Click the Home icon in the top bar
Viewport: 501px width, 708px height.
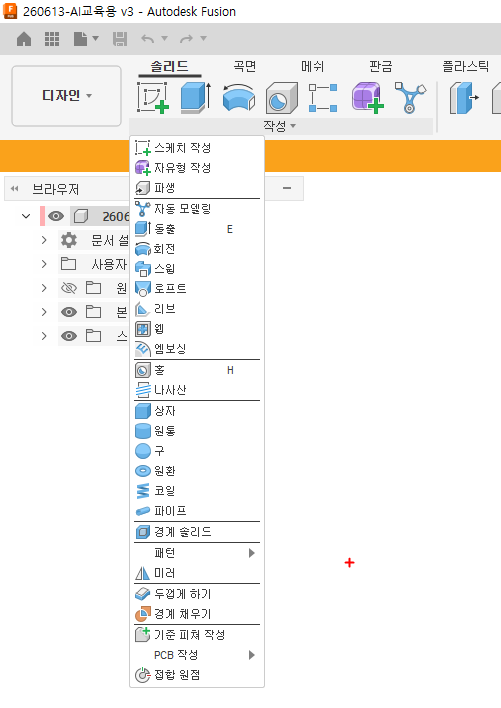coord(24,39)
